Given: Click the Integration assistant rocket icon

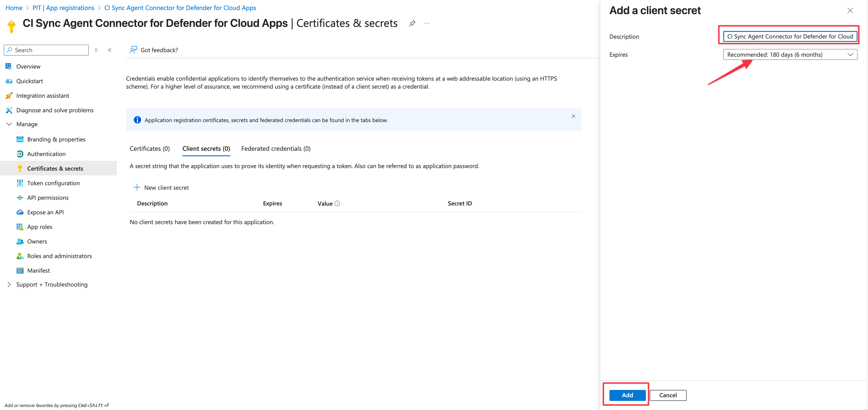Looking at the screenshot, I should 9,96.
